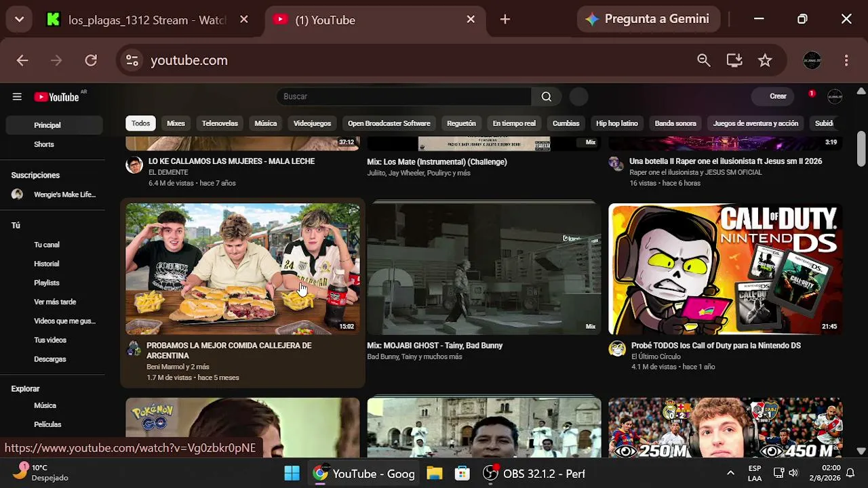Open File Explorer from taskbar
868x488 pixels.
(x=434, y=473)
